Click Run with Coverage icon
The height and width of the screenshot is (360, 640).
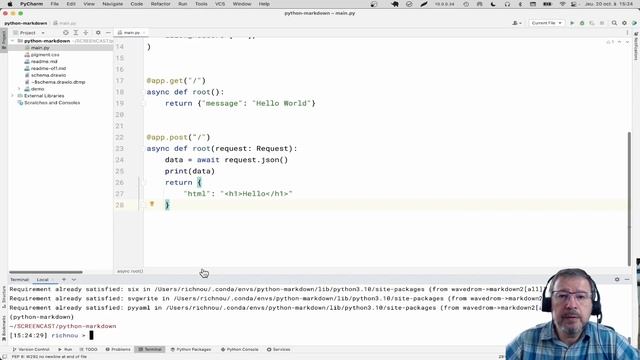592,23
